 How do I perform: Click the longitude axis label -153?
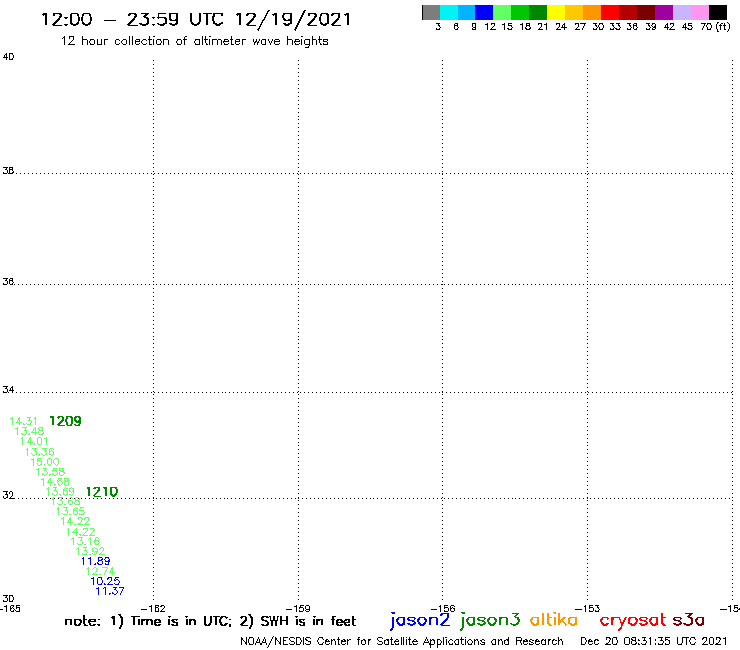click(x=588, y=608)
